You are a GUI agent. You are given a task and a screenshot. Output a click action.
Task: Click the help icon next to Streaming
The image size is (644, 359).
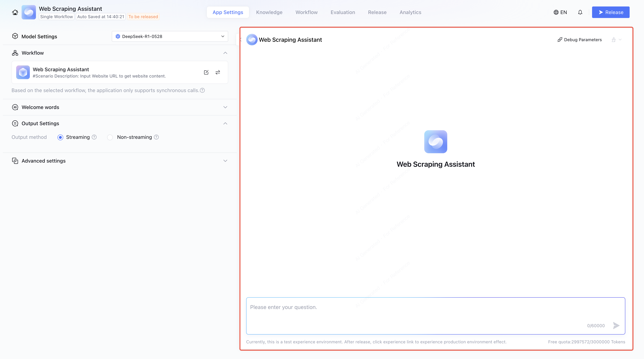click(x=94, y=137)
